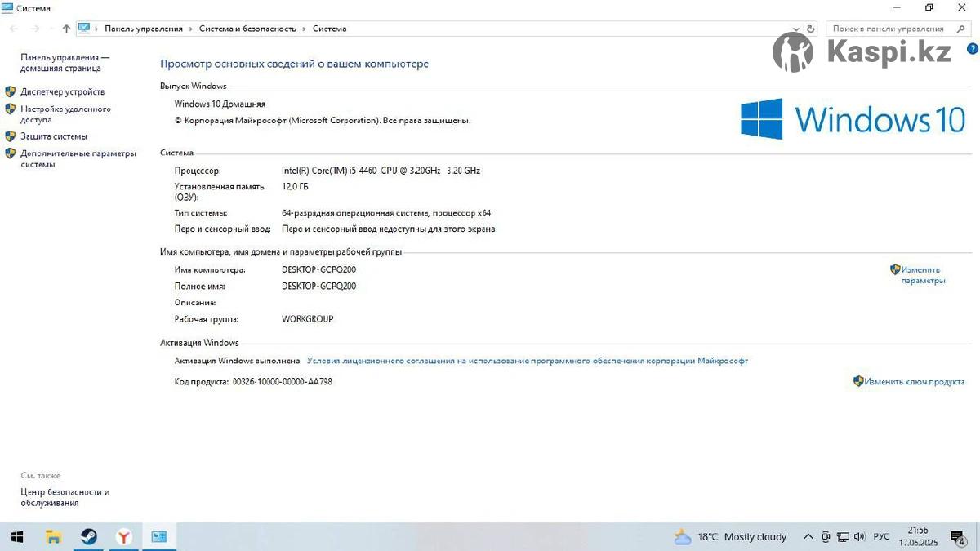Open weather widget showing 18°C
Viewport: 980px width, 551px height.
pos(731,537)
